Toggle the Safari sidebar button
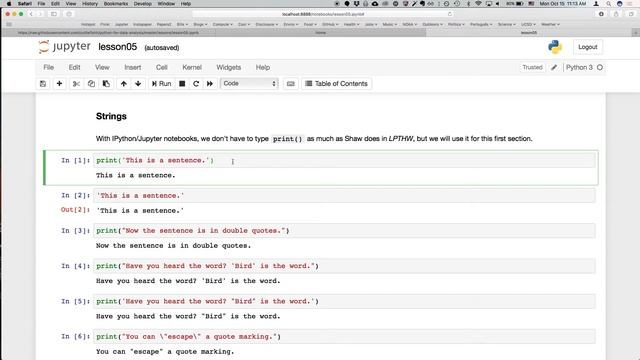This screenshot has width=640, height=360. [x=54, y=14]
